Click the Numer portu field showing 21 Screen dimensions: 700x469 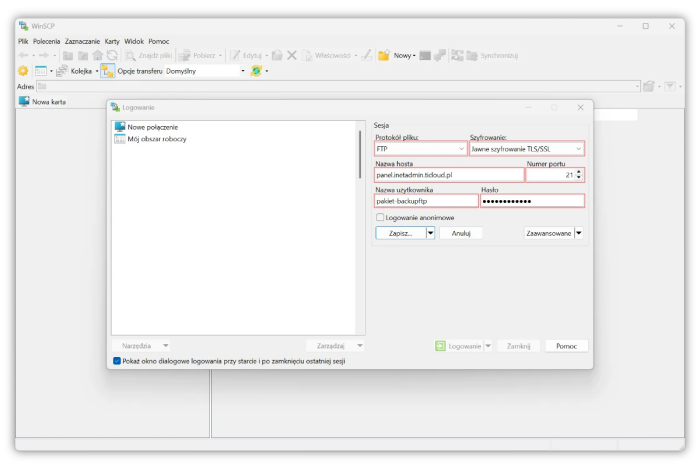point(550,175)
